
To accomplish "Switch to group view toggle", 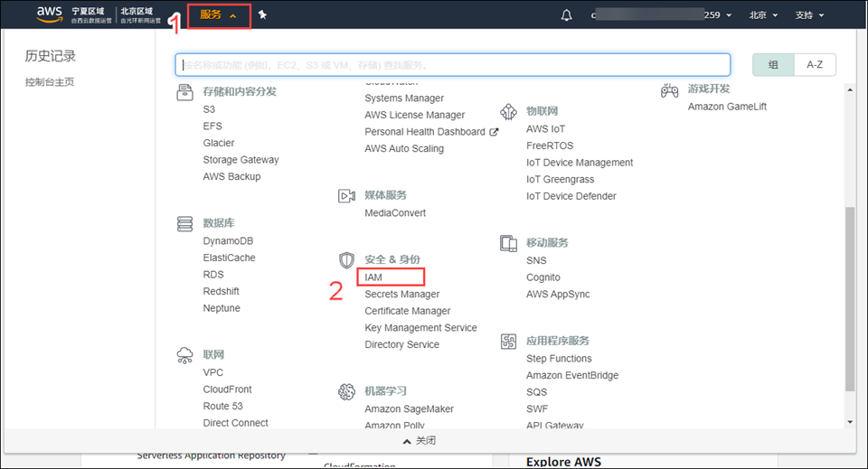I will (773, 65).
